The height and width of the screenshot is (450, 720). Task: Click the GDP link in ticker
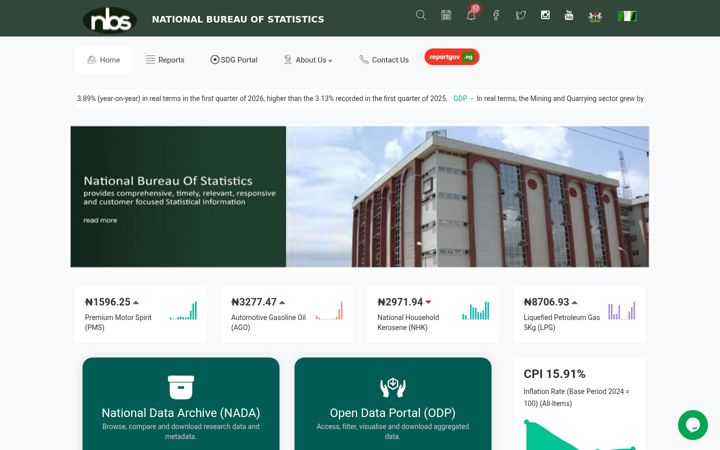460,98
